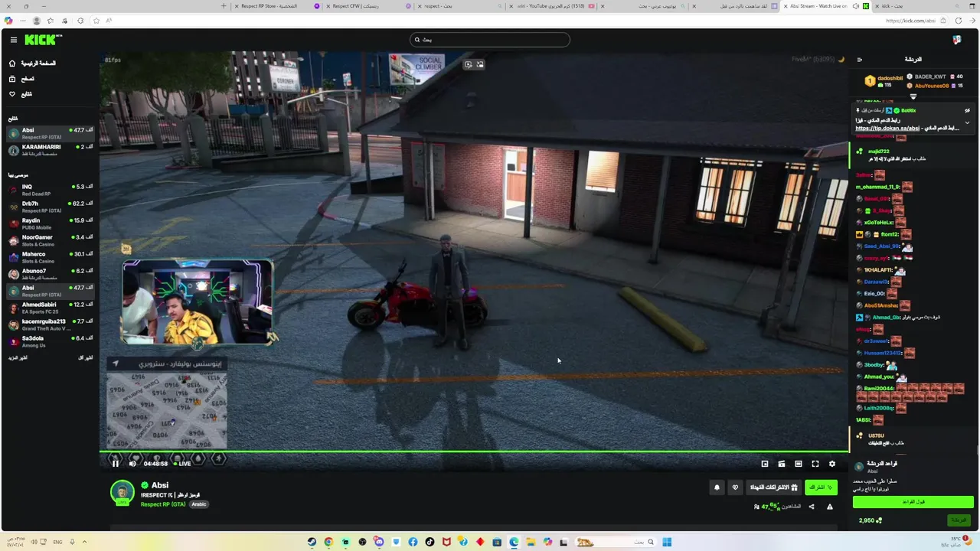Open the home page sidebar link
The image size is (980, 551).
(32, 64)
